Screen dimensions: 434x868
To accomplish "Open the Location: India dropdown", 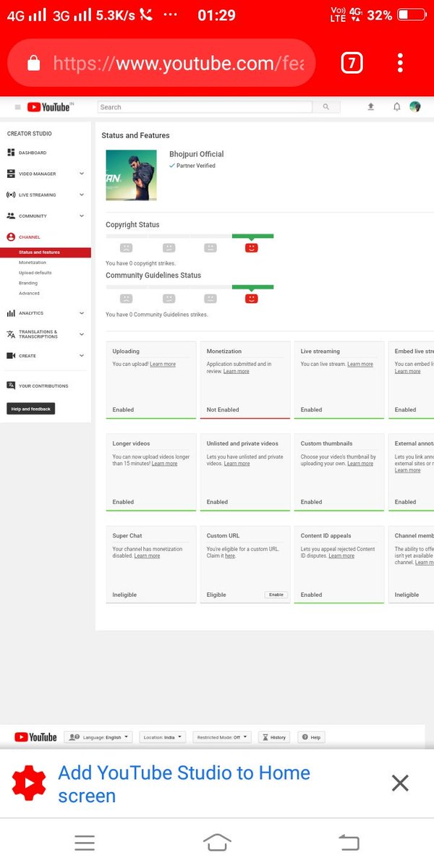I will click(162, 737).
